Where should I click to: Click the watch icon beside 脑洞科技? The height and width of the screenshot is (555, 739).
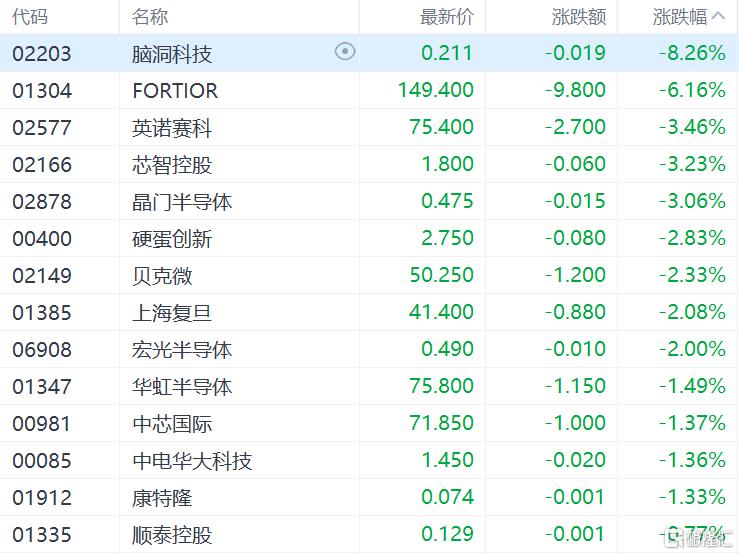coord(345,52)
